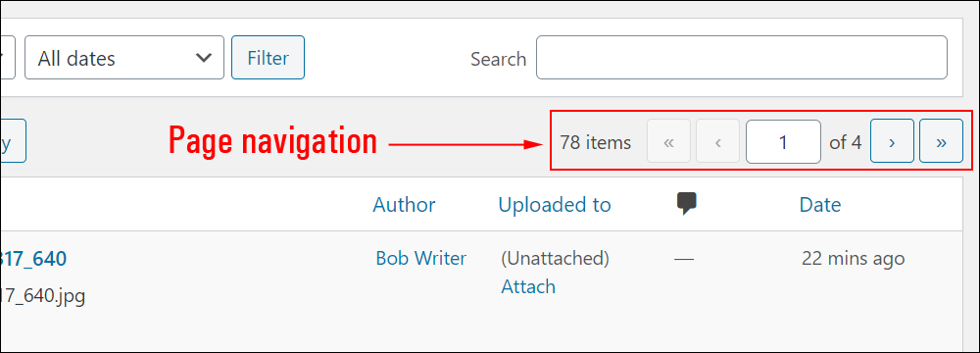Click the comments speech bubble column icon
This screenshot has width=980, height=353.
coord(686,203)
